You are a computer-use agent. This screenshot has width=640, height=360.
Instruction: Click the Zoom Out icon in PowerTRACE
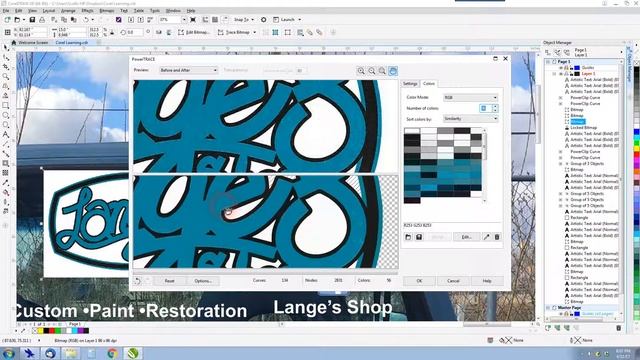click(372, 71)
